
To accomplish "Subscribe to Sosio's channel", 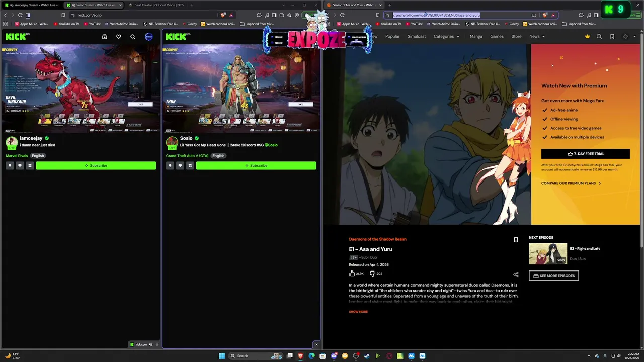I will [x=256, y=165].
